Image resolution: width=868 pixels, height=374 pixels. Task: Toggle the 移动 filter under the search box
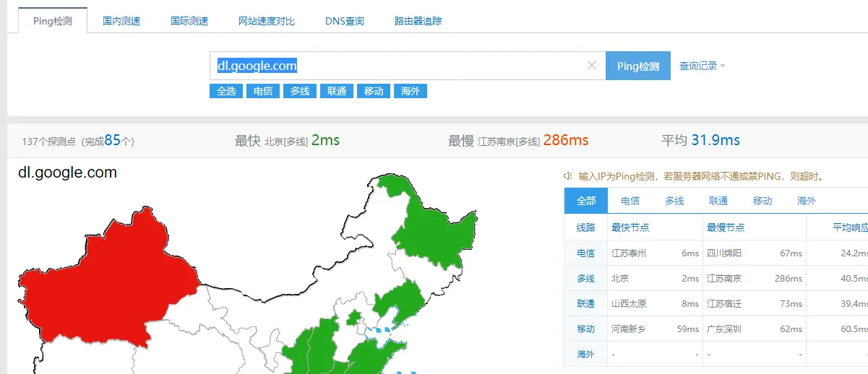point(374,91)
